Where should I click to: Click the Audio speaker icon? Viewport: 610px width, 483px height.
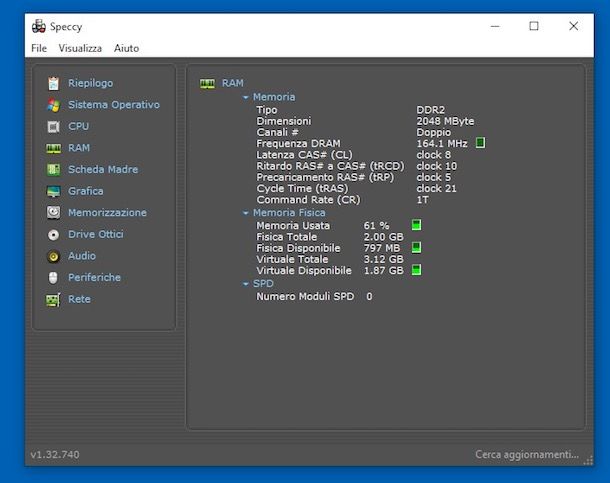coord(53,256)
